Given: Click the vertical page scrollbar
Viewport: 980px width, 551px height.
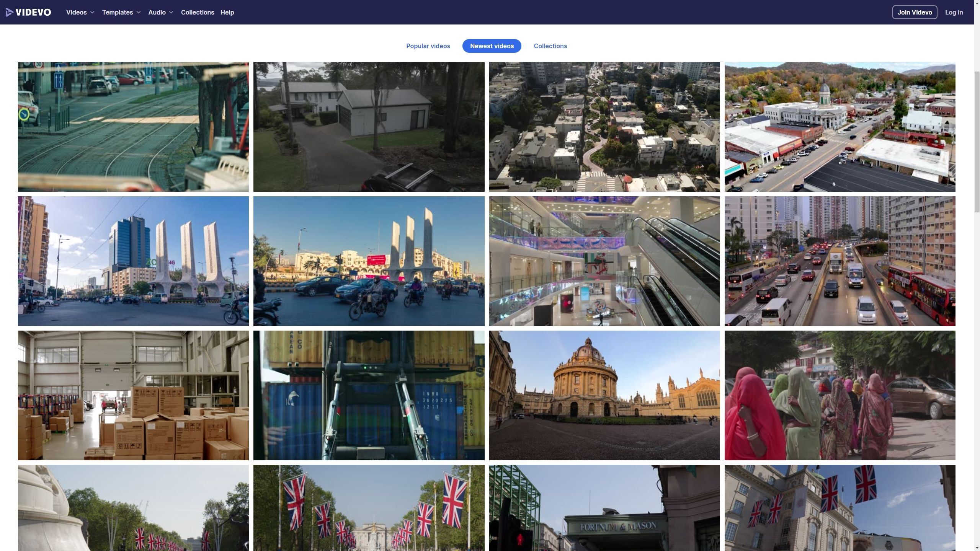Looking at the screenshot, I should point(977,142).
